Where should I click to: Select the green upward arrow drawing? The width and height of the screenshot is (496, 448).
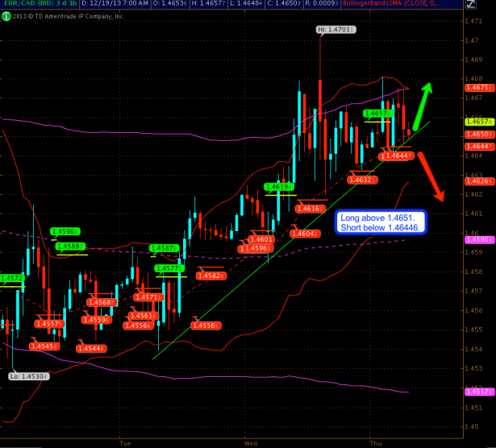(423, 105)
